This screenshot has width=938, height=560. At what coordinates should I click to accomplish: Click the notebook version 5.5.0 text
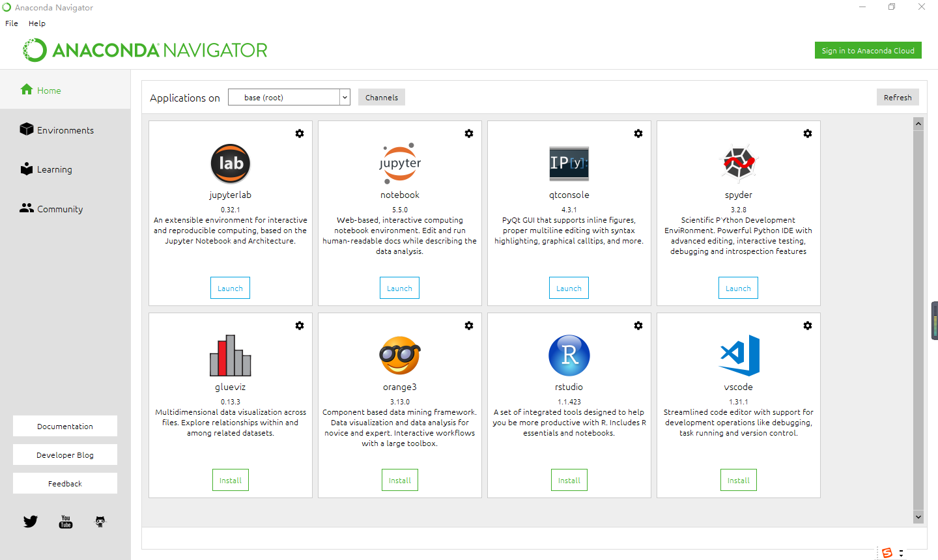400,210
